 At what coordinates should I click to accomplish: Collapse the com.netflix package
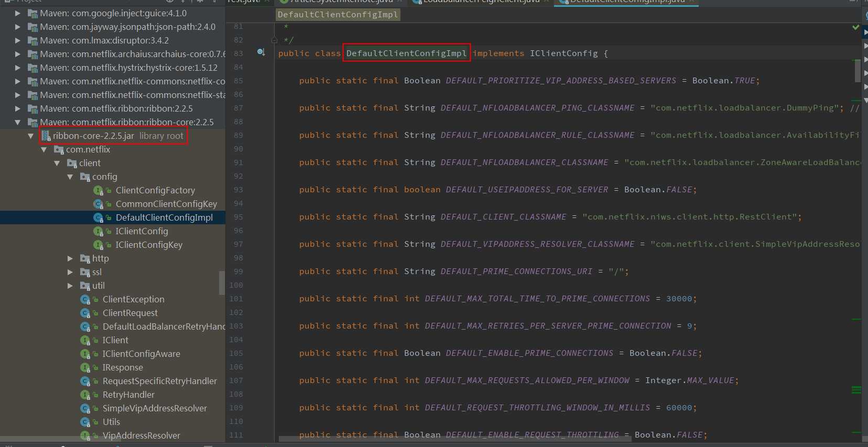point(44,149)
